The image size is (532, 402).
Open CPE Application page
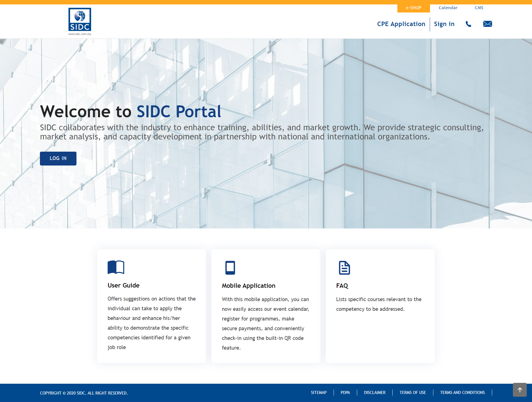(401, 24)
